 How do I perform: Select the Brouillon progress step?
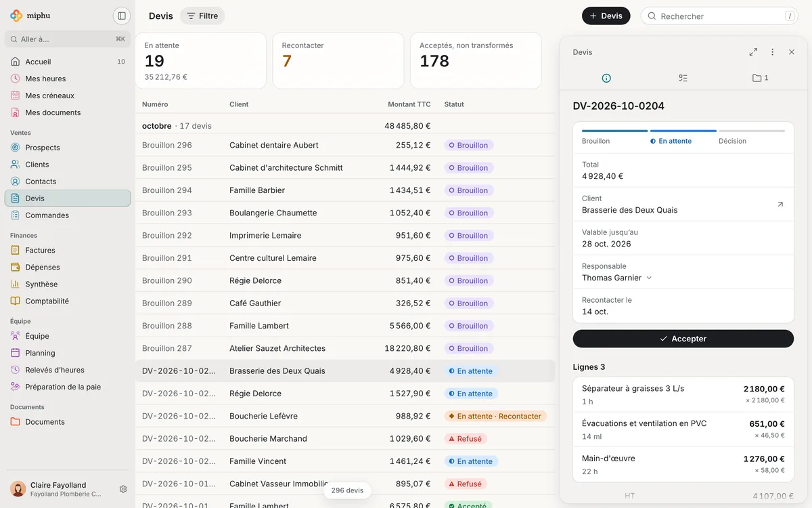coord(614,137)
